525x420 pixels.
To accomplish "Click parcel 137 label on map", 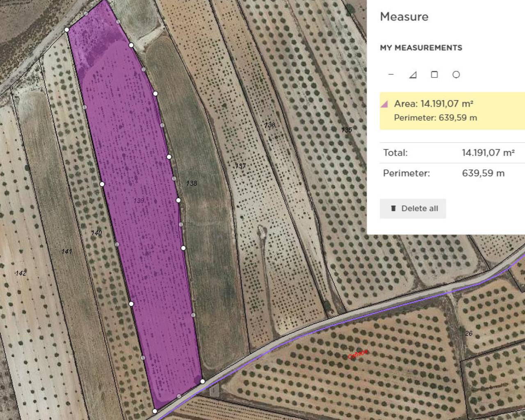I will pos(240,166).
